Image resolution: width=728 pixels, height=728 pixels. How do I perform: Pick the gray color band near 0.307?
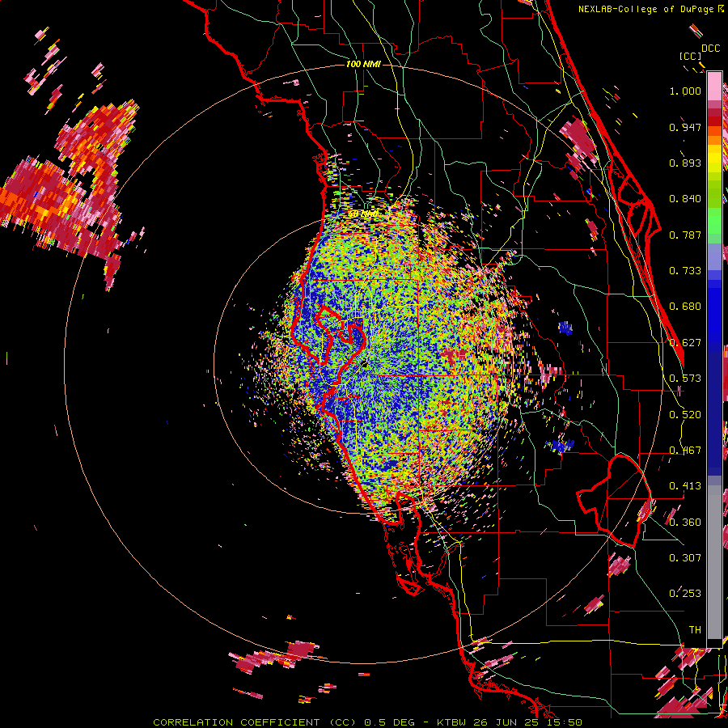[x=714, y=562]
